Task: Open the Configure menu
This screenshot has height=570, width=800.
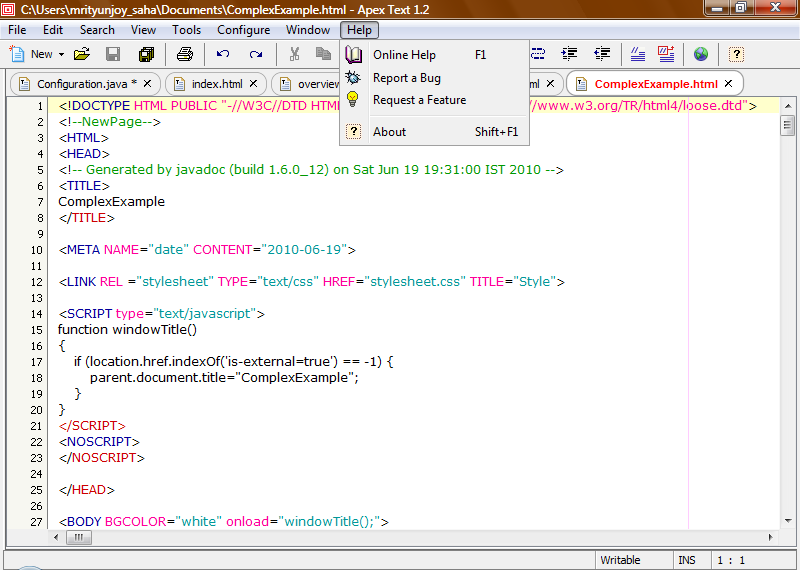Action: (243, 30)
